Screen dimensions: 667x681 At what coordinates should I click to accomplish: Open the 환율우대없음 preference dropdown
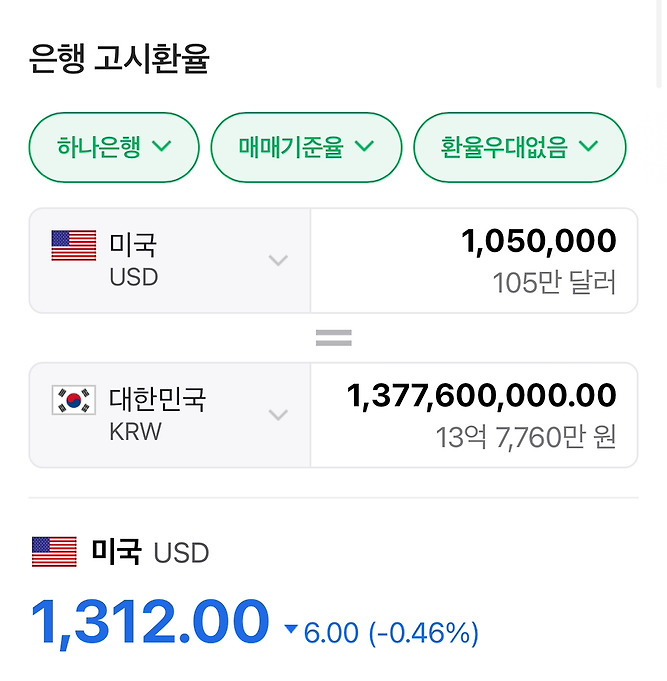point(519,147)
